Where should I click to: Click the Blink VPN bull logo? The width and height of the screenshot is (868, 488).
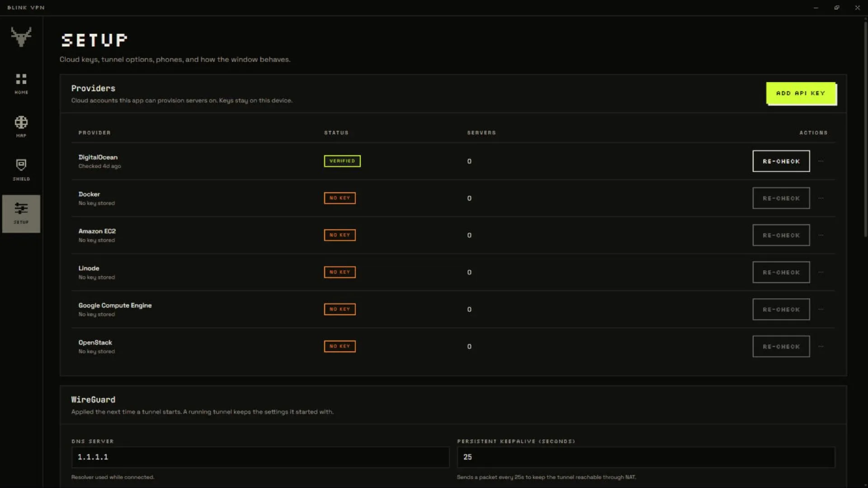click(21, 37)
